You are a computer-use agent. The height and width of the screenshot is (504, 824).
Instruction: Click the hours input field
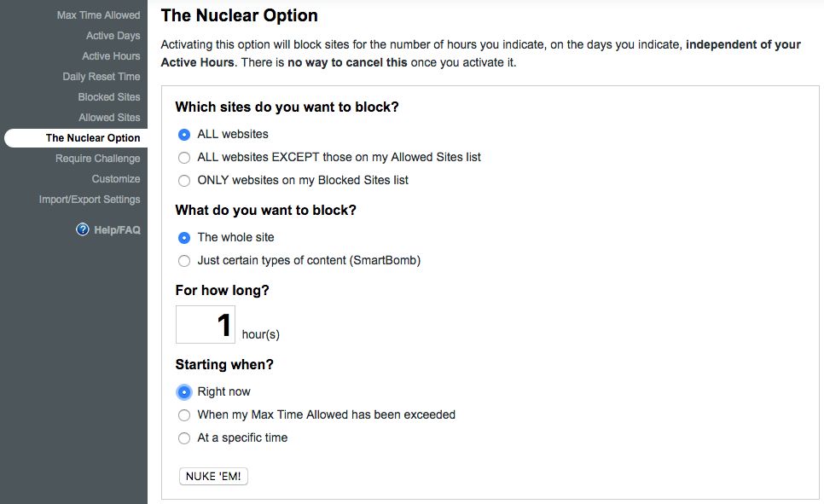pyautogui.click(x=206, y=325)
